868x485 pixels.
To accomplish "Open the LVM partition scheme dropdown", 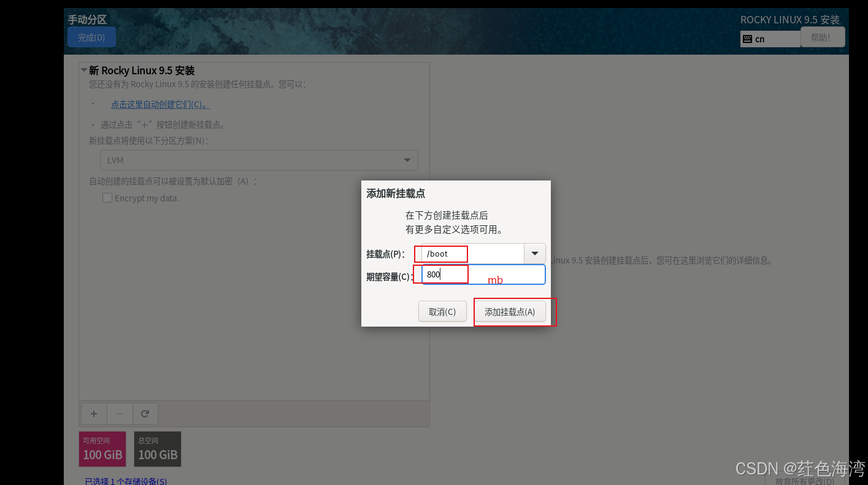I will 259,160.
